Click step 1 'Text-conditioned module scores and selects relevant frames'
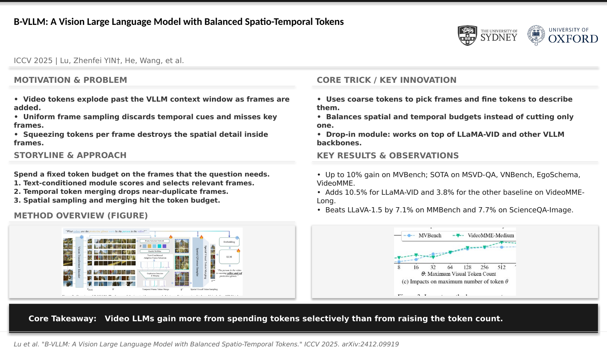The image size is (607, 364). point(134,183)
